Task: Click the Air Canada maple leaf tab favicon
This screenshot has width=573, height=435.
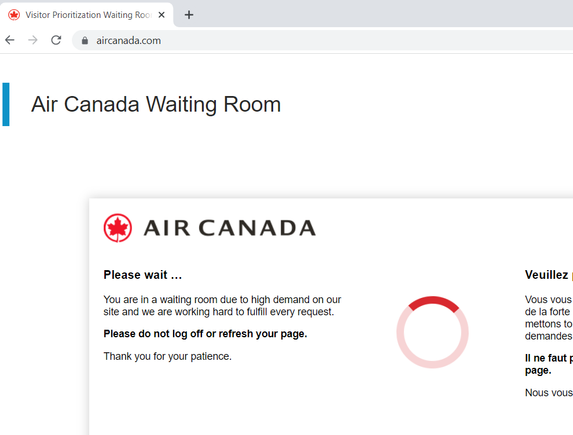Action: 14,15
